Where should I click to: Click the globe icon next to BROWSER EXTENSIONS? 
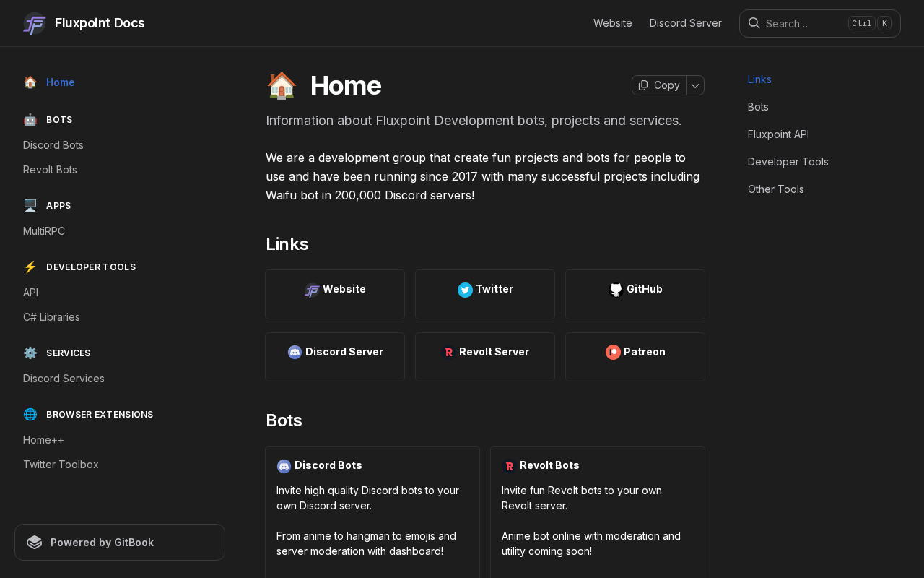tap(30, 415)
